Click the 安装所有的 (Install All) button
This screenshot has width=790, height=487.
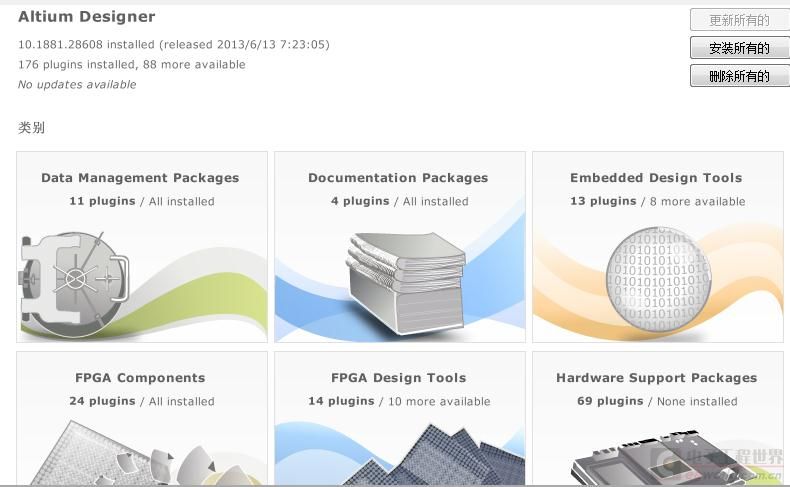[x=739, y=48]
